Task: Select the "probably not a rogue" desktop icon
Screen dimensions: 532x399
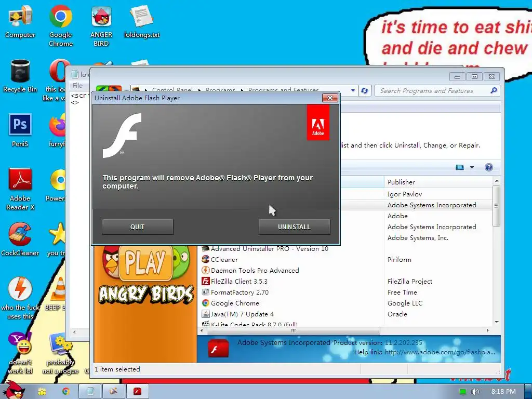Action: click(61, 353)
